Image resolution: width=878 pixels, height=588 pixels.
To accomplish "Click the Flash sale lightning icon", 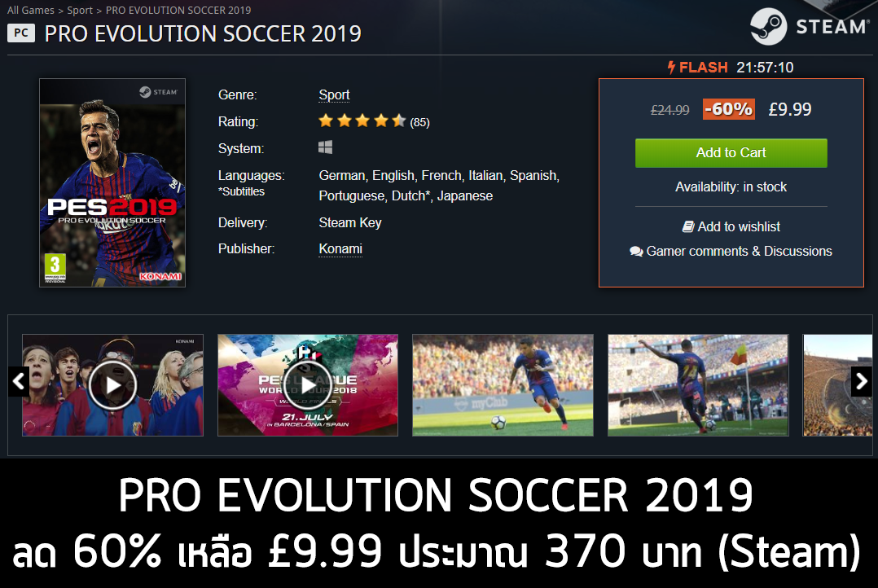I will (x=671, y=68).
